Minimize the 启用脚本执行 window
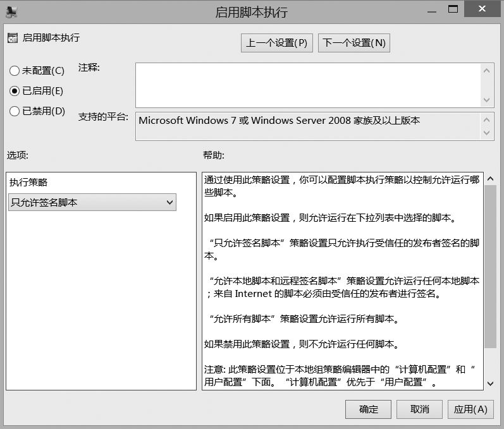The height and width of the screenshot is (429, 504). click(431, 9)
